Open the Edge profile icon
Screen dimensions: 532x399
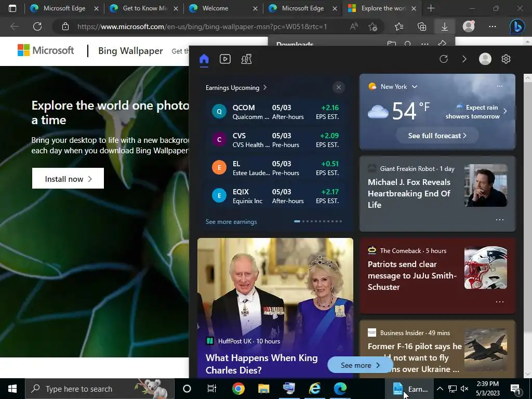(x=469, y=26)
